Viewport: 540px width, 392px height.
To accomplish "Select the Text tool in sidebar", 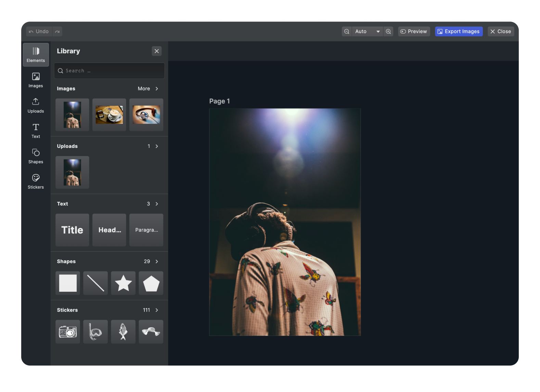I will tap(36, 131).
